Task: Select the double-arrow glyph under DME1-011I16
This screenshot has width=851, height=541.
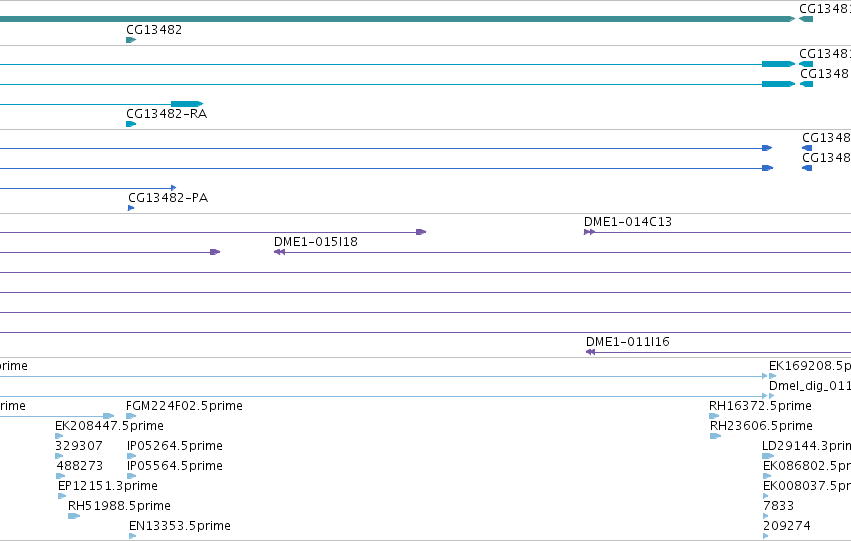Action: pyautogui.click(x=590, y=352)
